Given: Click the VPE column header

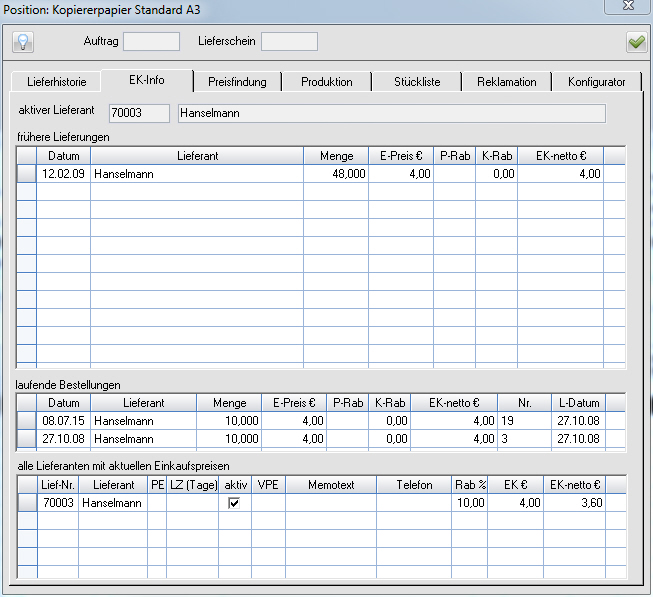Looking at the screenshot, I should (268, 485).
